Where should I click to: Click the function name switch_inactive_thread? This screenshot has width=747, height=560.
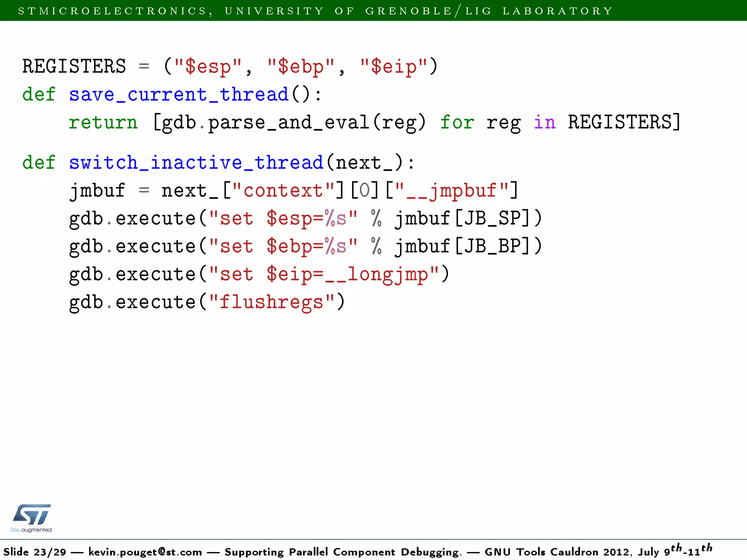196,163
